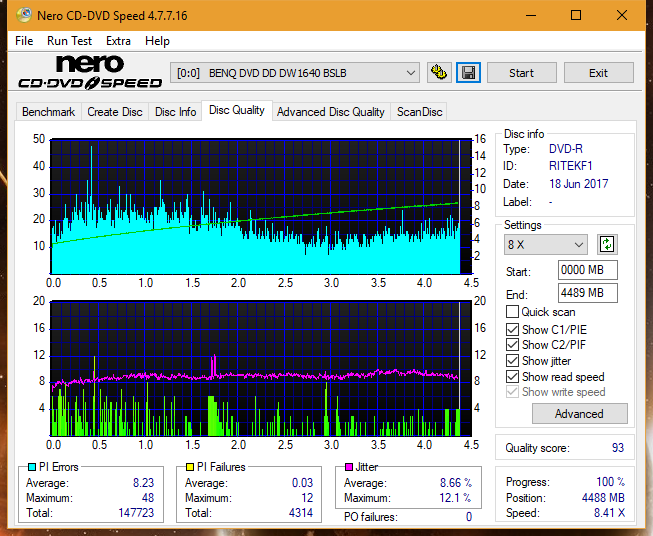Click the Start button
The image size is (653, 536).
(521, 73)
